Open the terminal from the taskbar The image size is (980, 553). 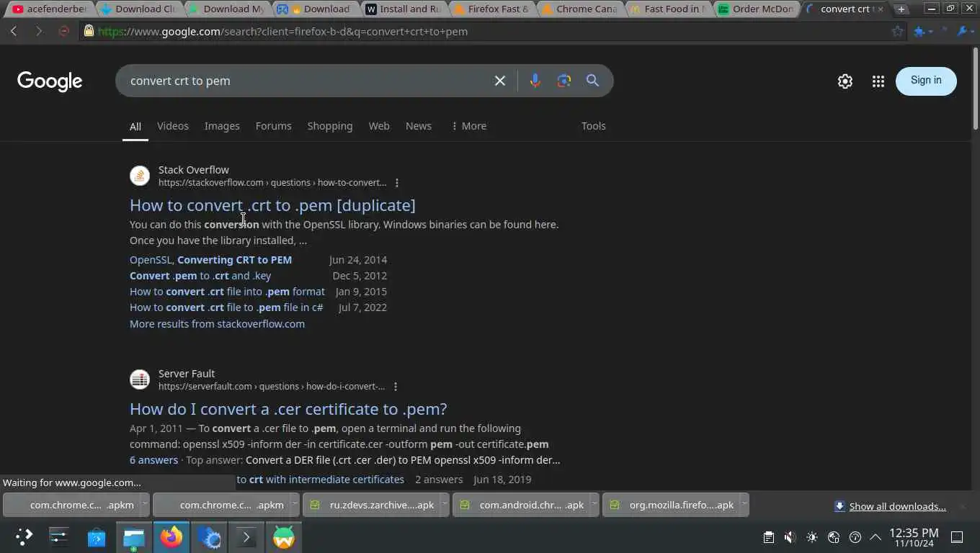(x=246, y=536)
